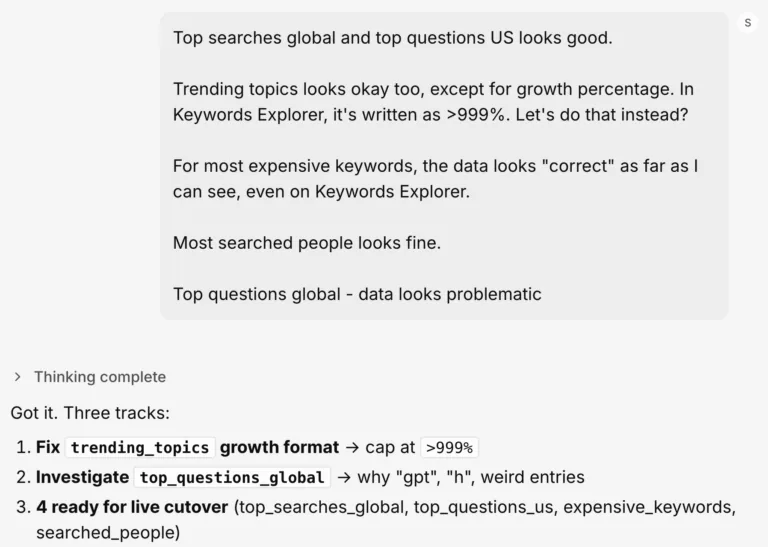Viewport: 768px width, 547px height.
Task: Click the "weird entries" text in item two
Action: point(533,477)
